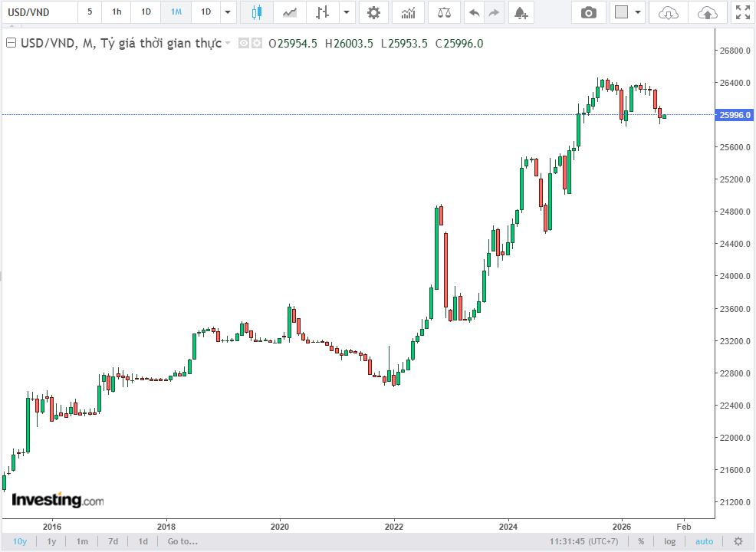
Task: Take a chart snapshot with camera icon
Action: coord(588,12)
